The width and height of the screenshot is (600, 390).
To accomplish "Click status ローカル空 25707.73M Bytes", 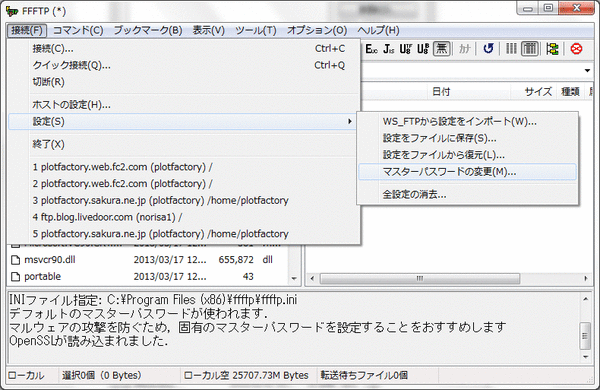I will (246, 375).
